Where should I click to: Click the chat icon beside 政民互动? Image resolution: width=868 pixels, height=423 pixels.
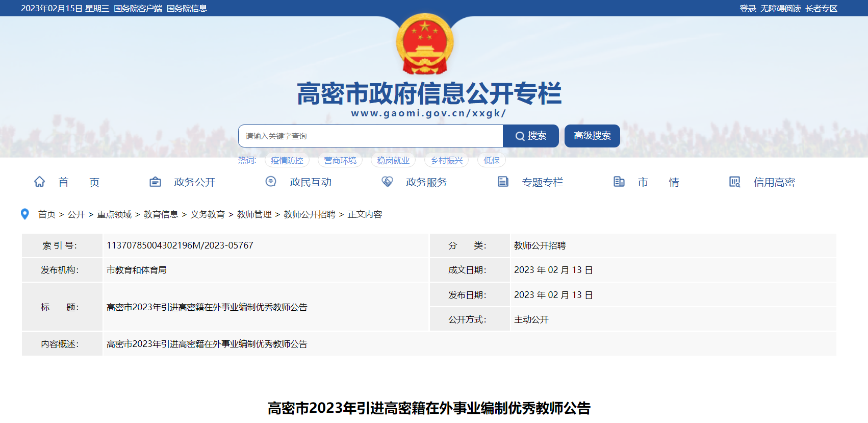pyautogui.click(x=271, y=181)
